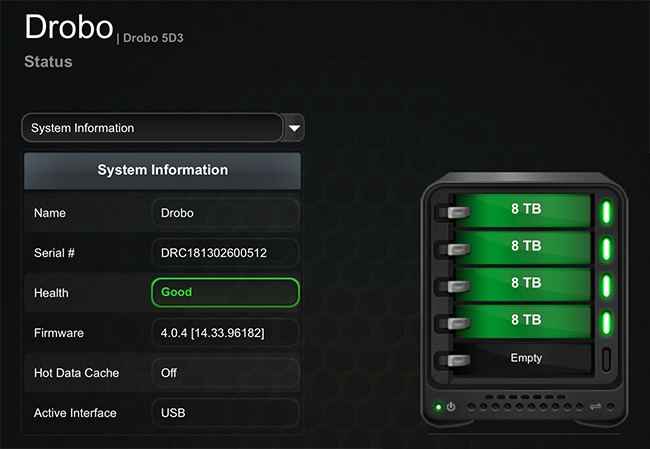Click the capacity gauge dots on the Drobo
650x449 pixels.
[525, 407]
